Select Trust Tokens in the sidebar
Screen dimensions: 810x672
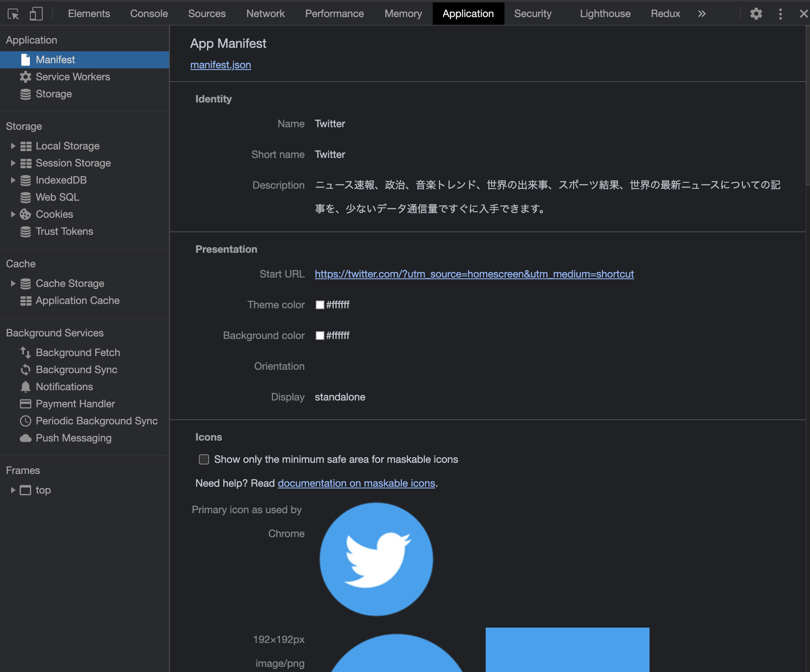84,231
